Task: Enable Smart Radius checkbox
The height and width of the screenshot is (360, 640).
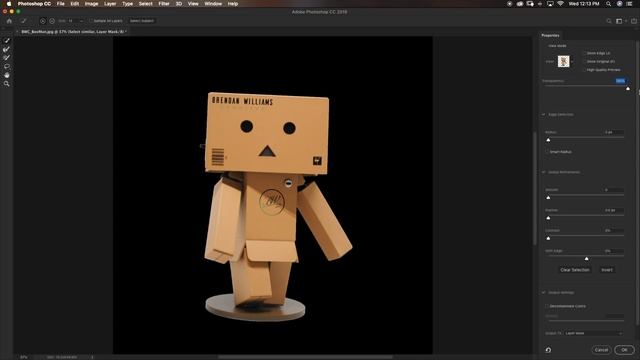Action: (547, 152)
